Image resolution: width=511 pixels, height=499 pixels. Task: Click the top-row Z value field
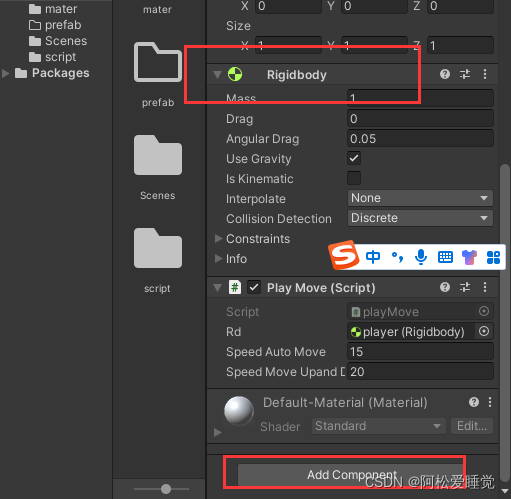(460, 6)
